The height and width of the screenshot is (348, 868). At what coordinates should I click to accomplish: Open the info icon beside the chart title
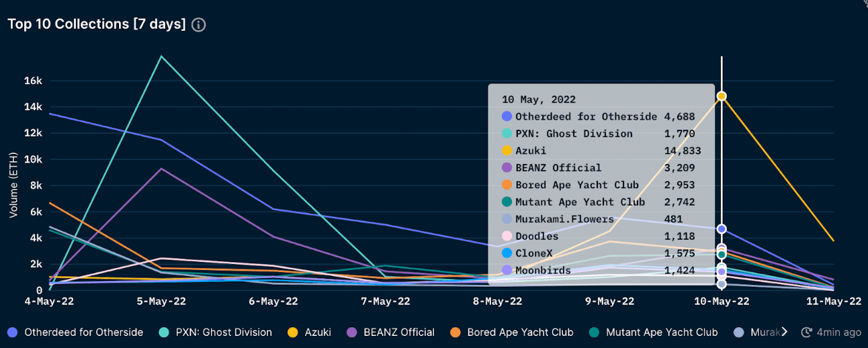point(198,25)
